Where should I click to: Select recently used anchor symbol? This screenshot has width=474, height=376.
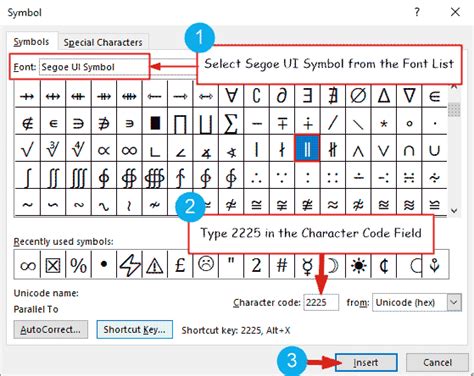click(435, 265)
